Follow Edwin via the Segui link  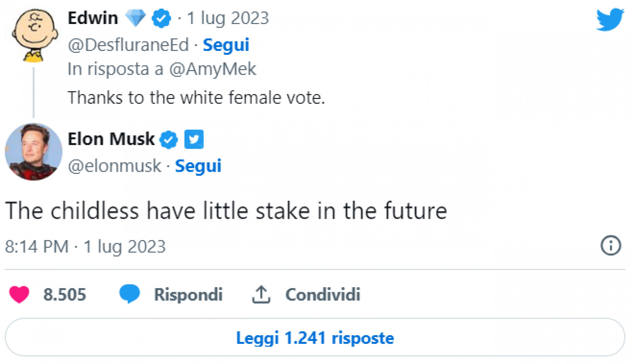click(226, 45)
